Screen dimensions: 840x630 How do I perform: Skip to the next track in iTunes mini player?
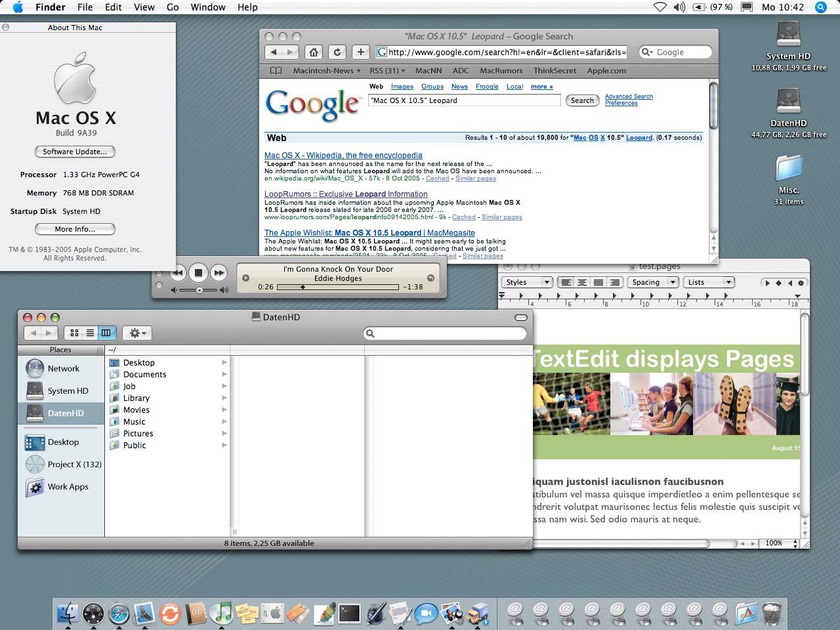pos(219,272)
